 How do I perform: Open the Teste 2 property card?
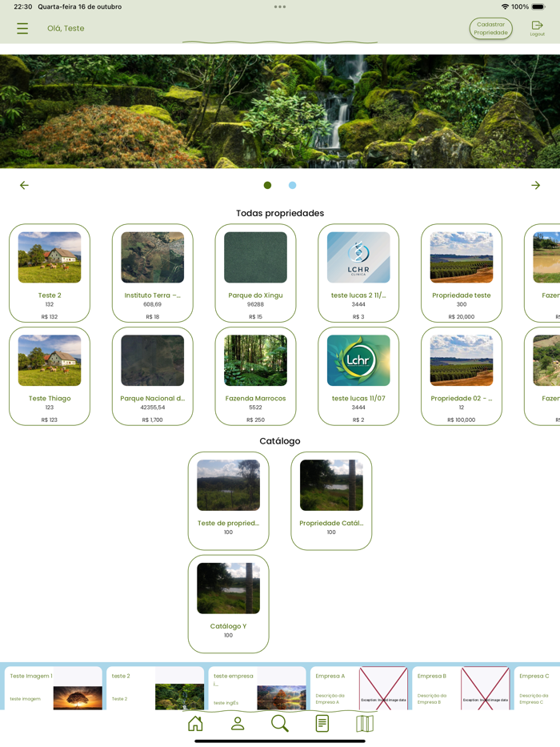(x=50, y=273)
